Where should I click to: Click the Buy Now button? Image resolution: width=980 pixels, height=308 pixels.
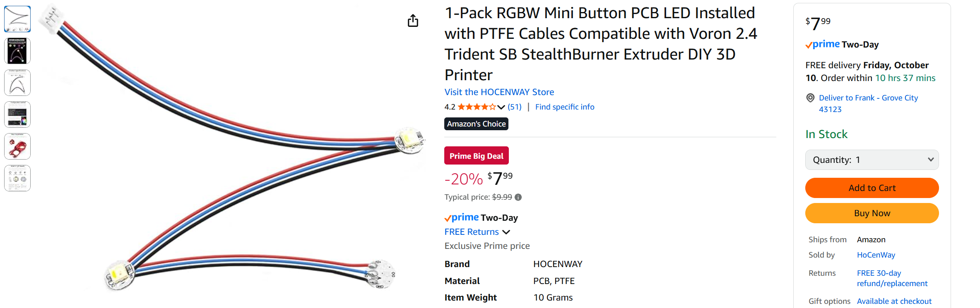click(872, 213)
